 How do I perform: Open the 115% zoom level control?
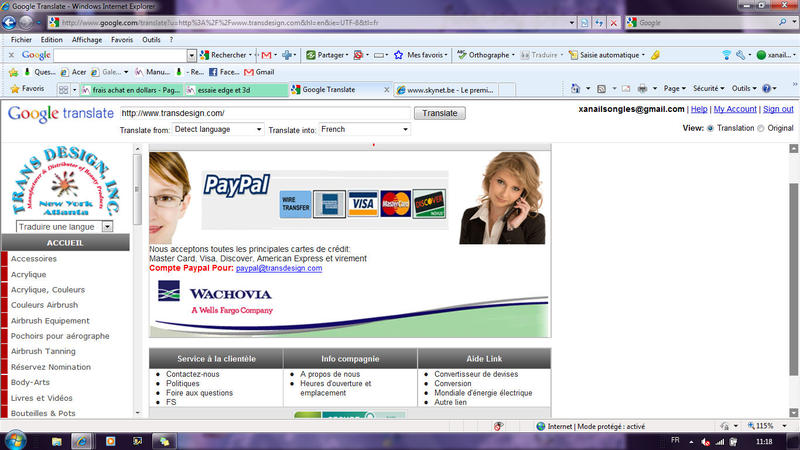click(x=770, y=425)
